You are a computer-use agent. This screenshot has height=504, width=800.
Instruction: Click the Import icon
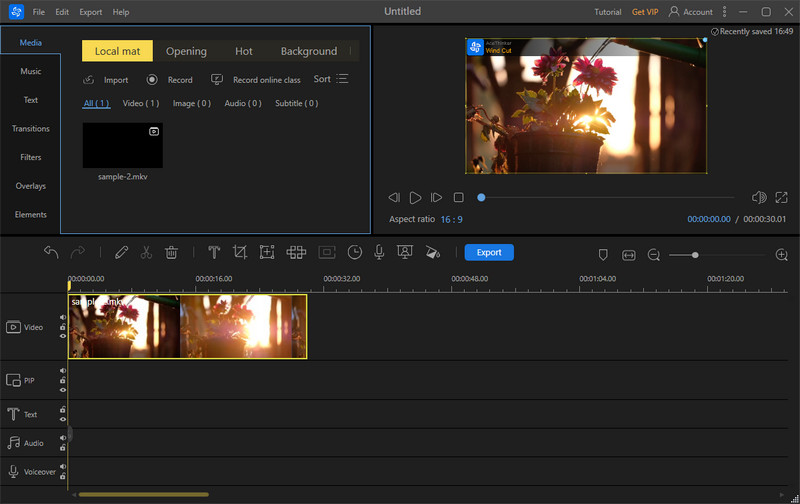coord(89,80)
